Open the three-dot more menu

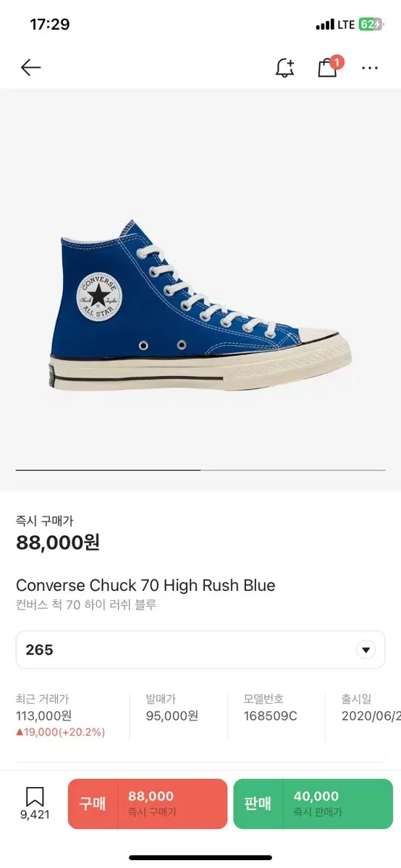pos(370,68)
